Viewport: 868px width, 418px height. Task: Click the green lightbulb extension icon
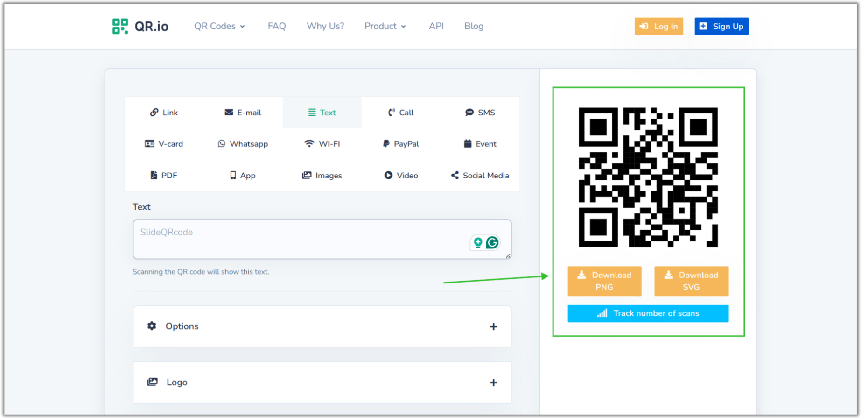tap(478, 242)
